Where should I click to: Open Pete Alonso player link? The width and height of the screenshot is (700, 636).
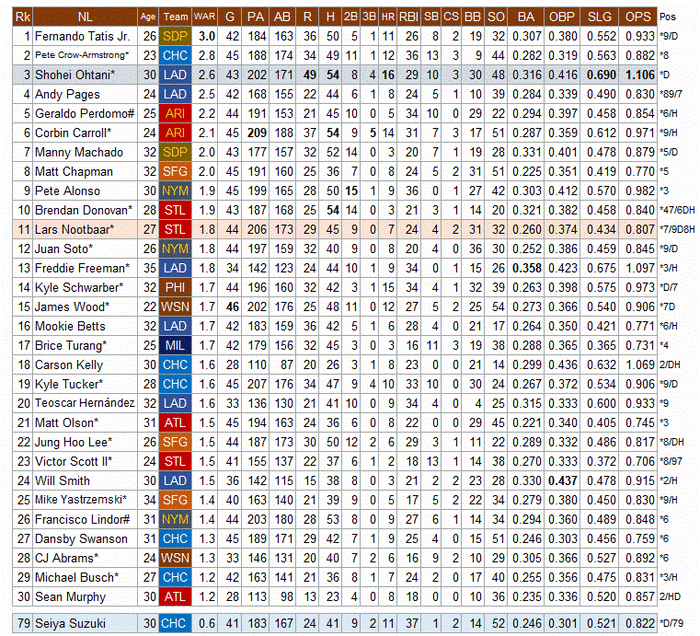coord(67,191)
